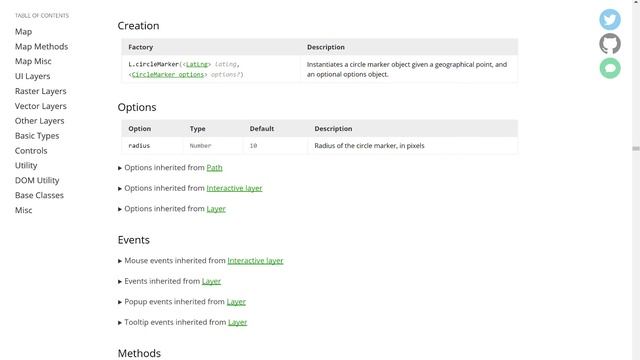The height and width of the screenshot is (360, 640).
Task: Open the CircleMarker options link
Action: click(168, 75)
